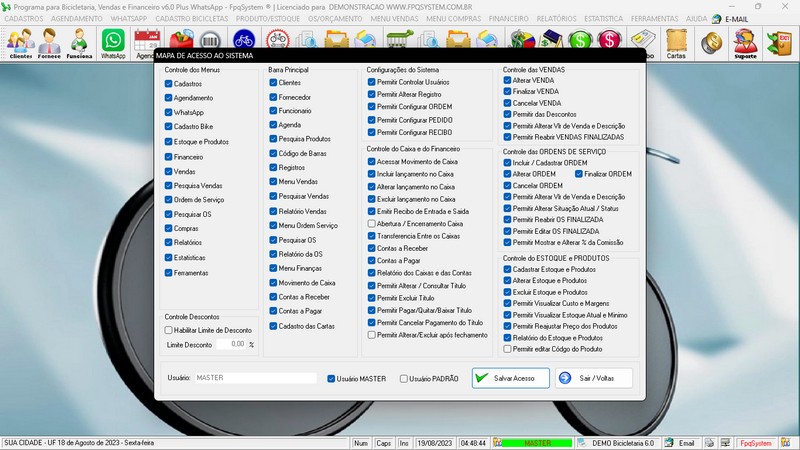Open the CADASTROS menu

coord(23,19)
